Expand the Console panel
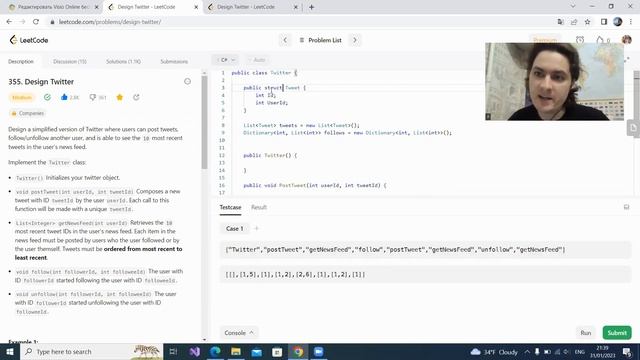 click(x=239, y=333)
